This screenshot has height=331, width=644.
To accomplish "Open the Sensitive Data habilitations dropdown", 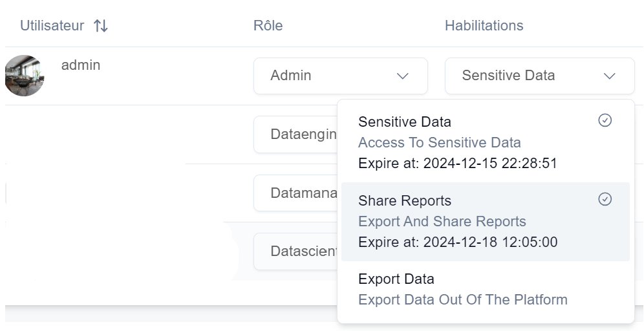I will [x=539, y=76].
